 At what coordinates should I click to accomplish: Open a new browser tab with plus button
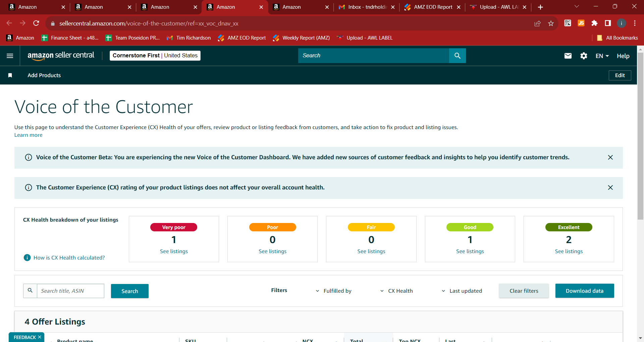point(540,7)
